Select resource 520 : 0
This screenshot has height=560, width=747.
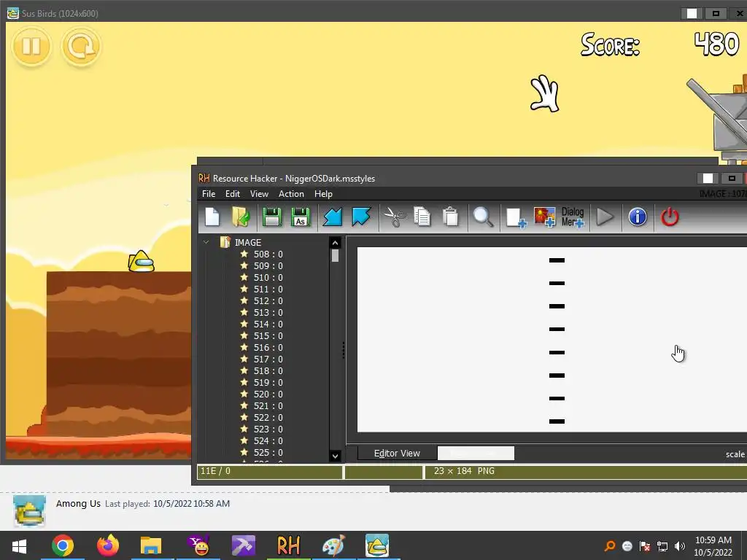pos(268,394)
